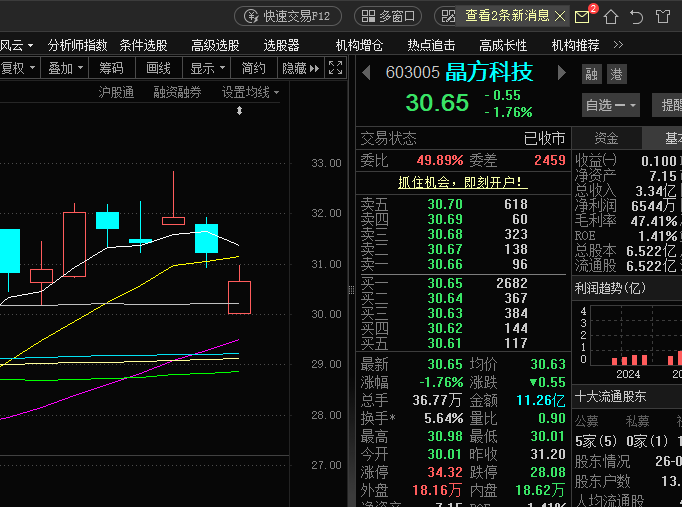The height and width of the screenshot is (507, 682).
Task: Click the undo back arrow icon
Action: 636,17
